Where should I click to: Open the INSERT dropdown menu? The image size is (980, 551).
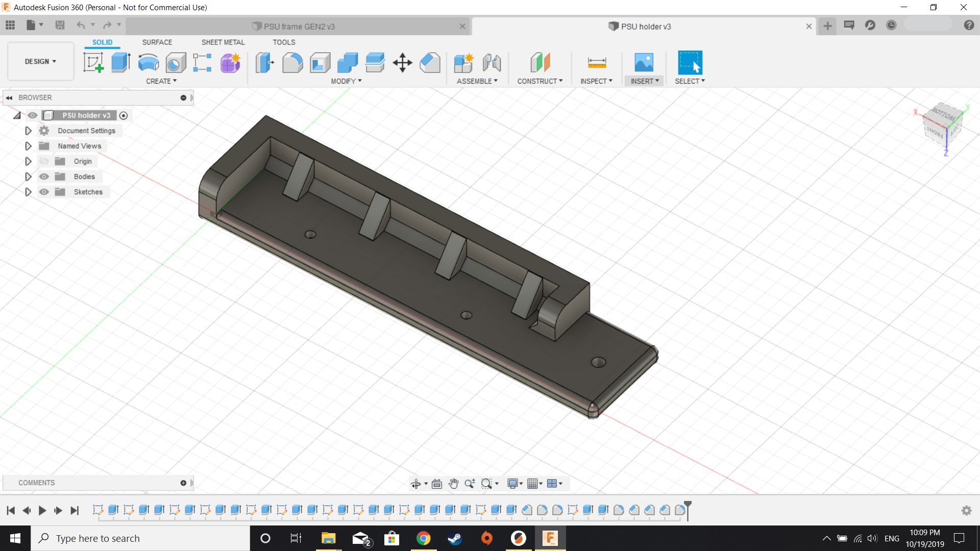[x=645, y=81]
